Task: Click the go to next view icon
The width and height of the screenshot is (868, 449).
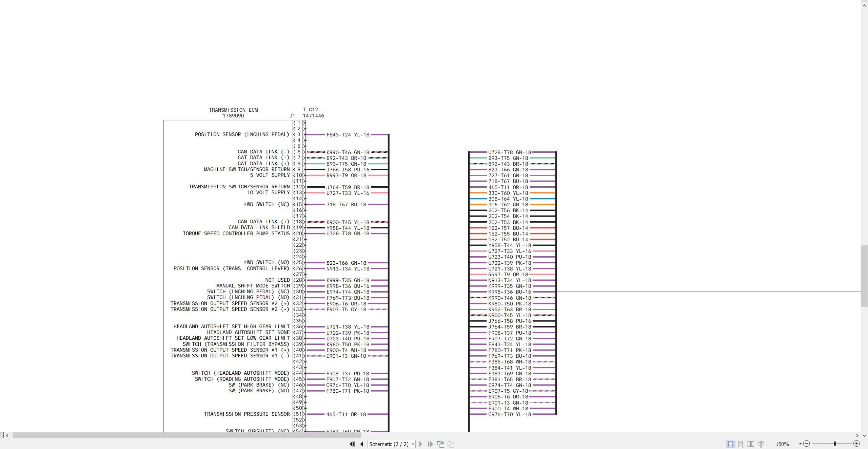Action: click(451, 444)
